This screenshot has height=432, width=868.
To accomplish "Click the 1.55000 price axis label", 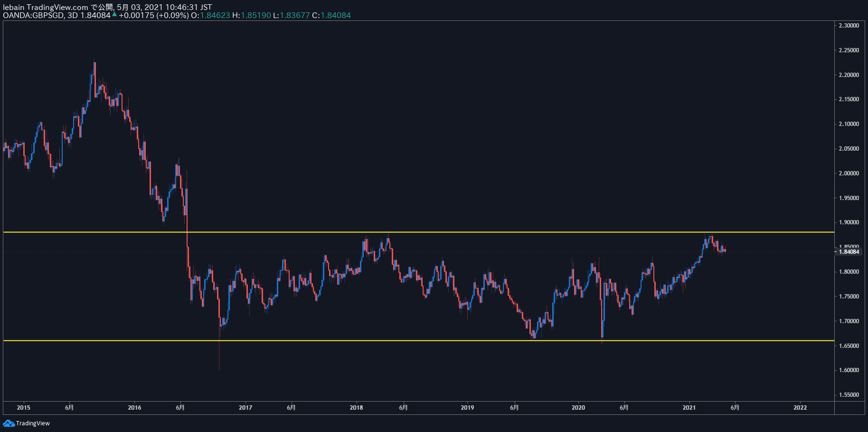I will (x=849, y=395).
